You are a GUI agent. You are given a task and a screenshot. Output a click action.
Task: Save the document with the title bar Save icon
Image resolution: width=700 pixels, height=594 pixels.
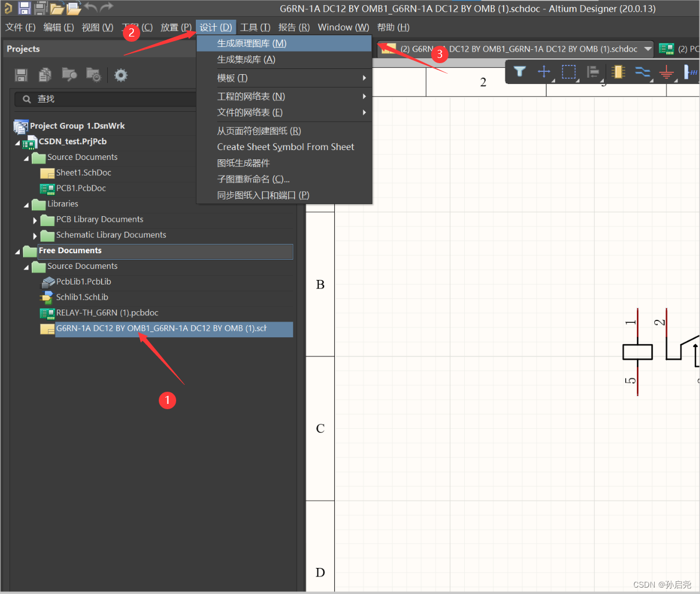(x=24, y=8)
